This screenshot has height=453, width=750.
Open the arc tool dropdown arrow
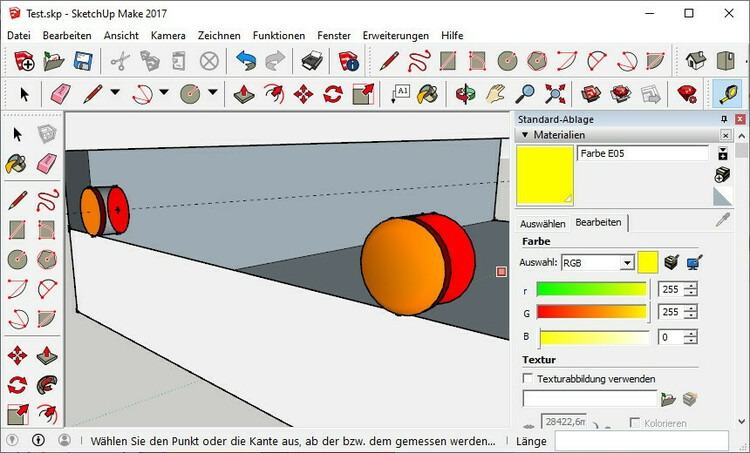[162, 94]
